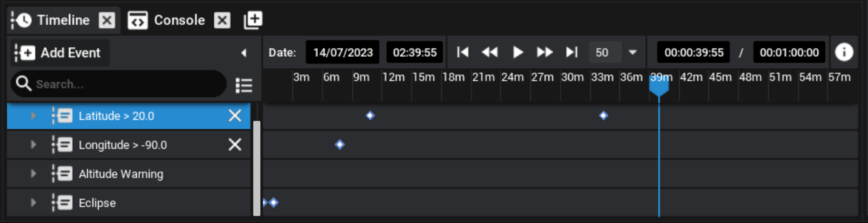Expand the Latitude > 20.0 row
The image size is (868, 223).
pyautogui.click(x=33, y=115)
